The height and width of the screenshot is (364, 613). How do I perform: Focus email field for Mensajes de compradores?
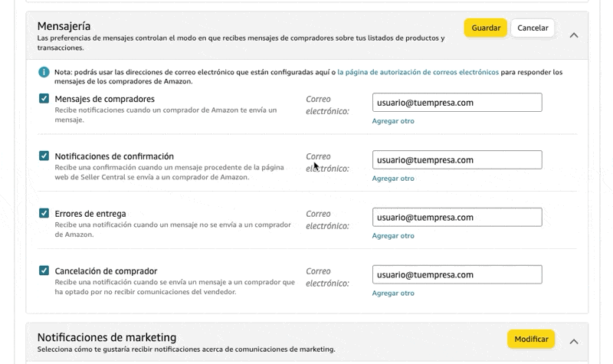tap(457, 103)
